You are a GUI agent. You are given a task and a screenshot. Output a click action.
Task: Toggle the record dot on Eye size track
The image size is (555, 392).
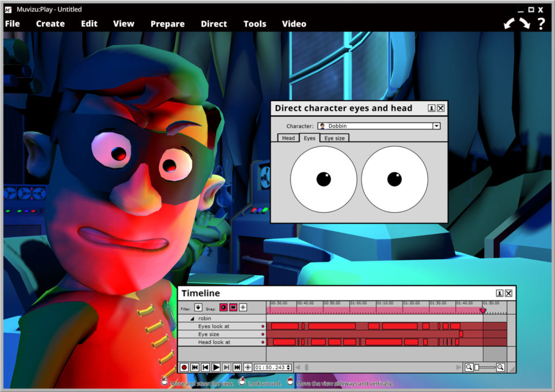click(263, 334)
